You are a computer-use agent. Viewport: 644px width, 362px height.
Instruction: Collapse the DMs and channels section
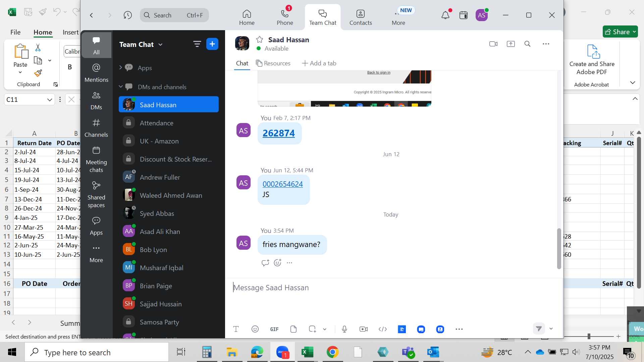[121, 87]
